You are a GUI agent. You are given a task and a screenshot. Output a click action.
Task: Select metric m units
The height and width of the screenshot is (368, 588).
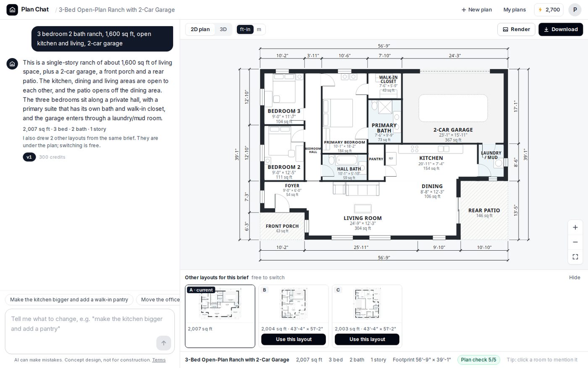pyautogui.click(x=259, y=29)
